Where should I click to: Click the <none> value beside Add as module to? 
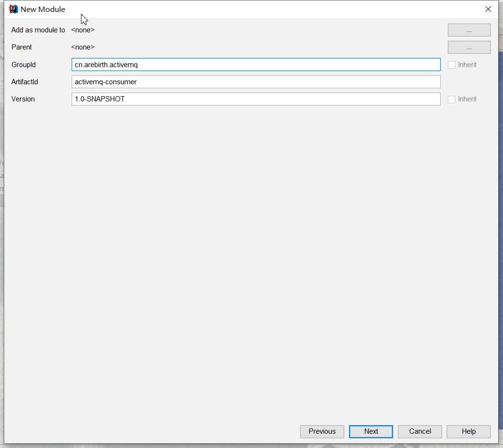83,30
